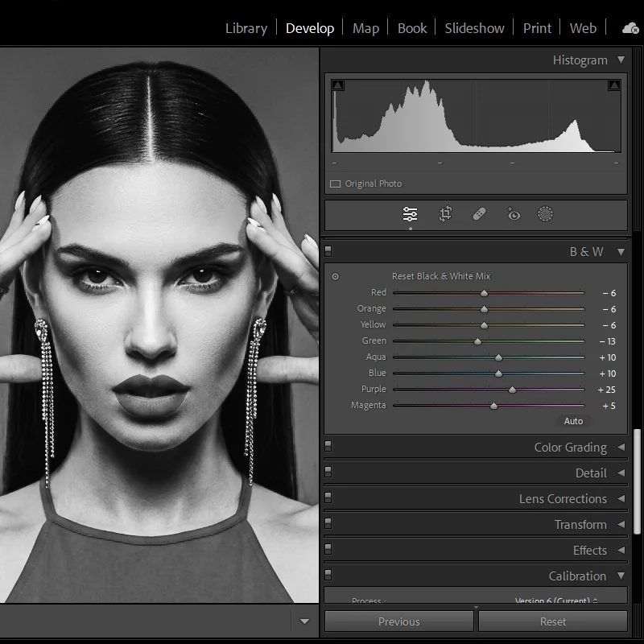Toggle the Color Grading panel switch
Screen dimensions: 644x644
click(328, 446)
